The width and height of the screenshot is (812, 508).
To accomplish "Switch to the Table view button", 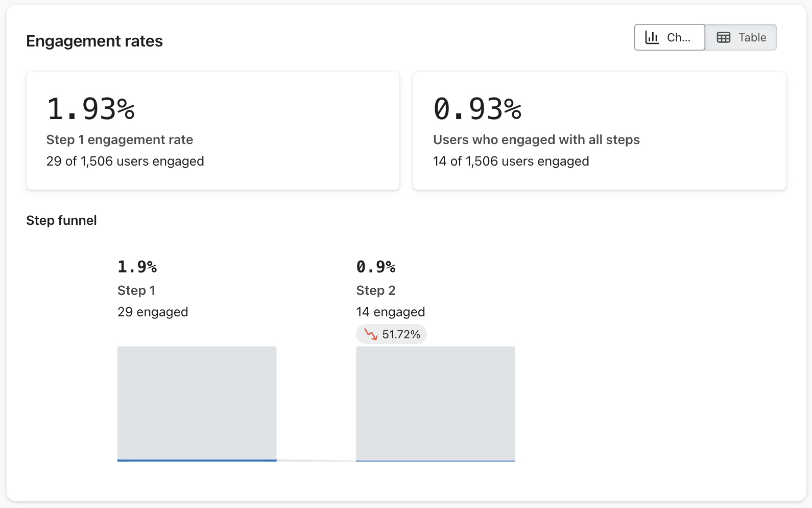I will (x=741, y=37).
